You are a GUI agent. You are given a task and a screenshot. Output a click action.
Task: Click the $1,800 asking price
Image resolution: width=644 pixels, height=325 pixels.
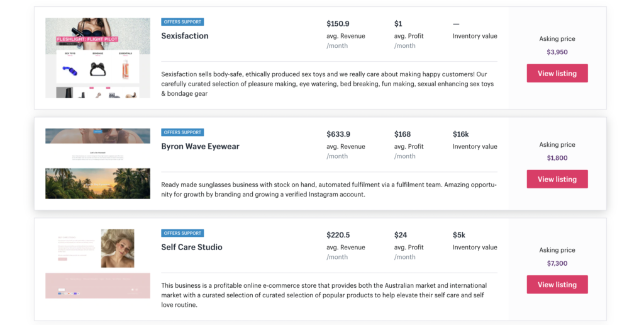click(557, 158)
